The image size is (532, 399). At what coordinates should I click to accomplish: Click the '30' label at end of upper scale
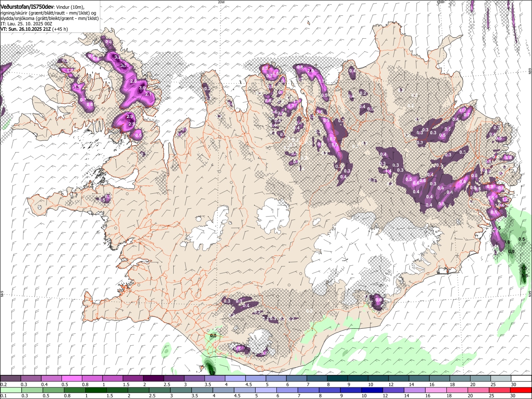click(x=513, y=384)
